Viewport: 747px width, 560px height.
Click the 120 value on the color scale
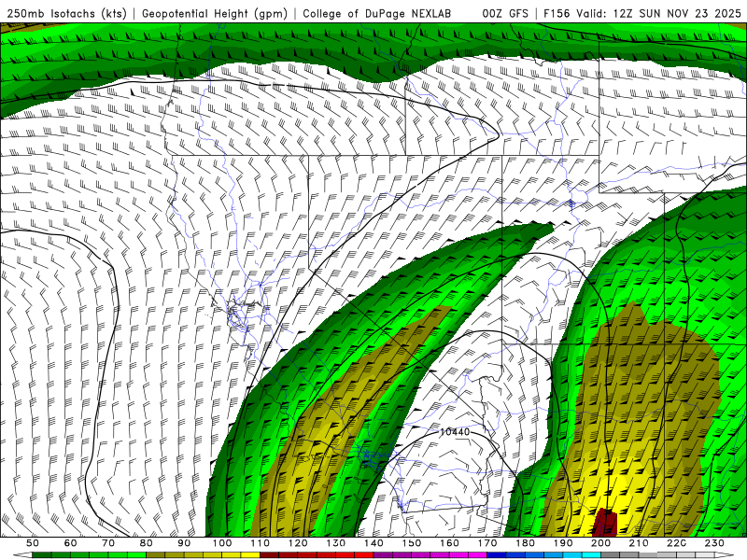[298, 543]
